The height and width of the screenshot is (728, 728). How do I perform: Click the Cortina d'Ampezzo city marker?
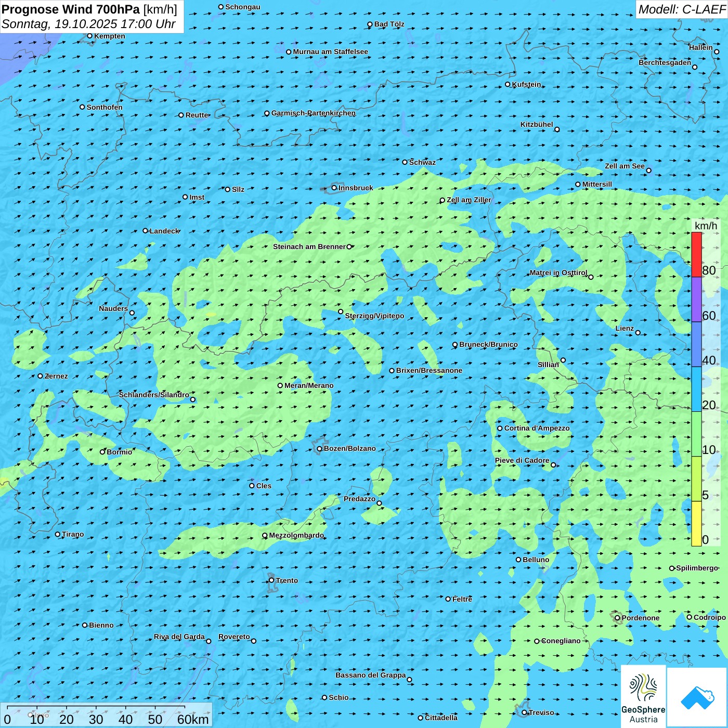pyautogui.click(x=500, y=428)
